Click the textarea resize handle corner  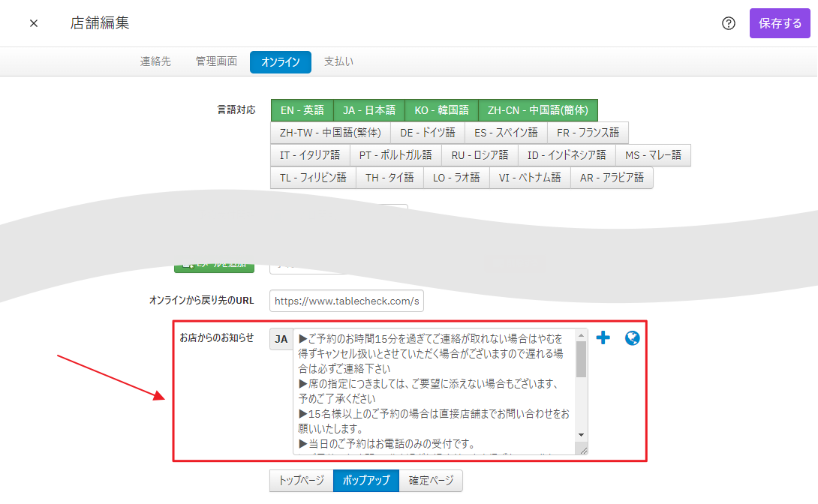tap(582, 449)
